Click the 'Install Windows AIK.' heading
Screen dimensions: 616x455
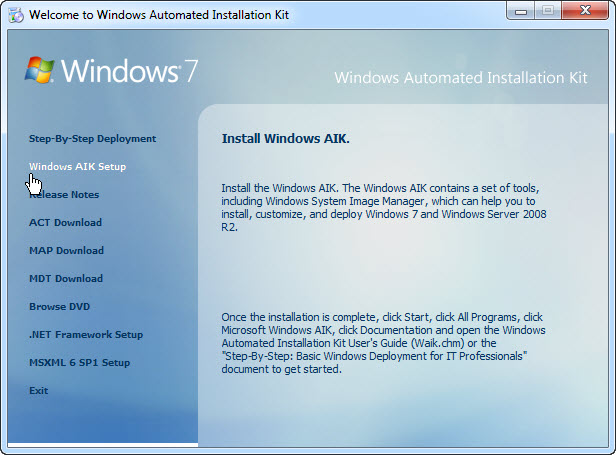pyautogui.click(x=286, y=139)
